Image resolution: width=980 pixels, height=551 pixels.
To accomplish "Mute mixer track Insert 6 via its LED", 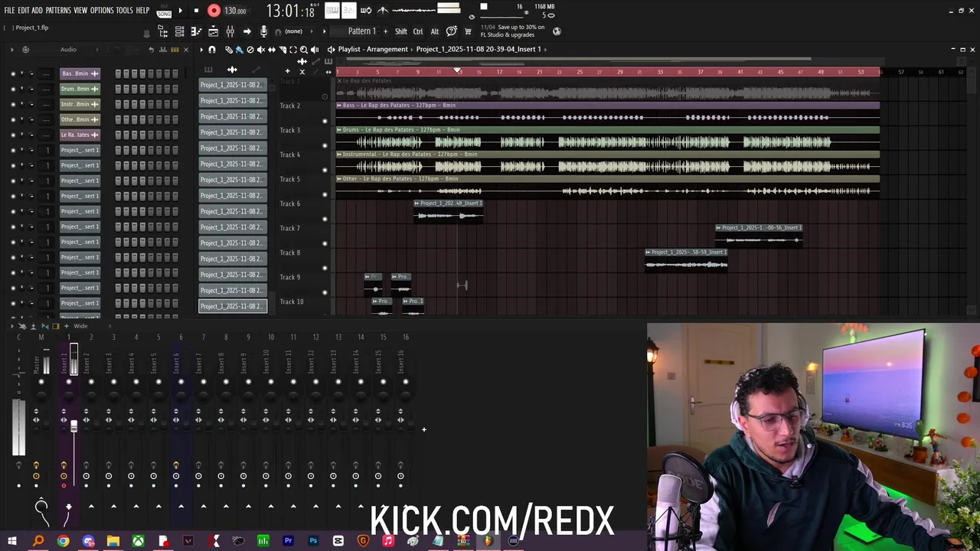I will 181,381.
